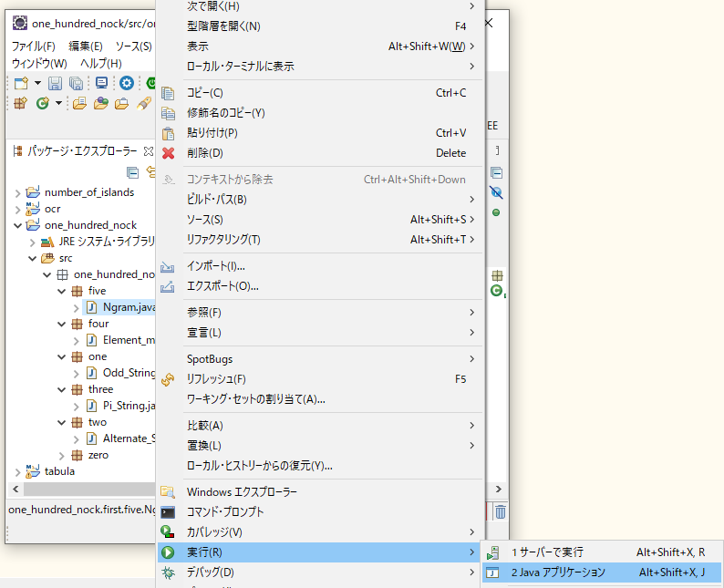
Task: Click the red Delete X icon
Action: pyautogui.click(x=168, y=153)
